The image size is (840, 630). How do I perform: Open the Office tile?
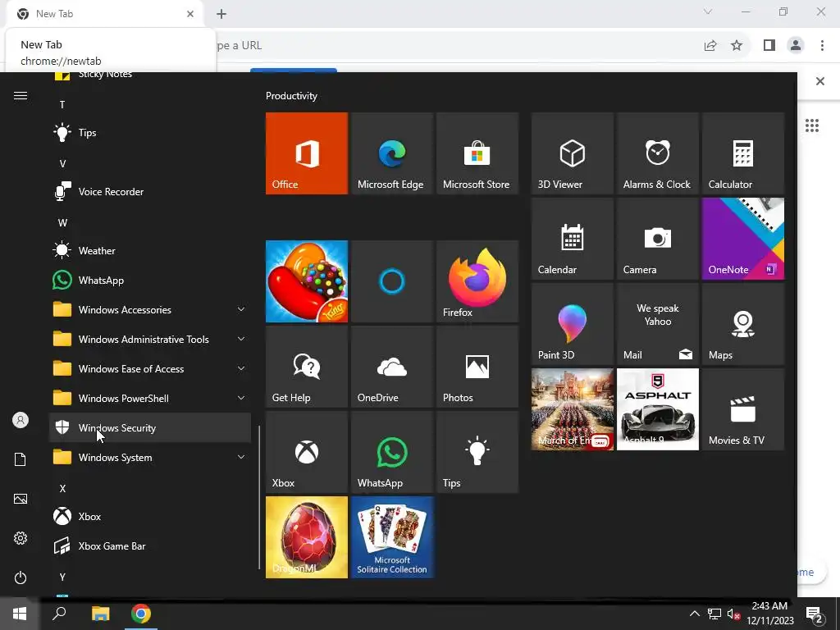click(x=307, y=153)
